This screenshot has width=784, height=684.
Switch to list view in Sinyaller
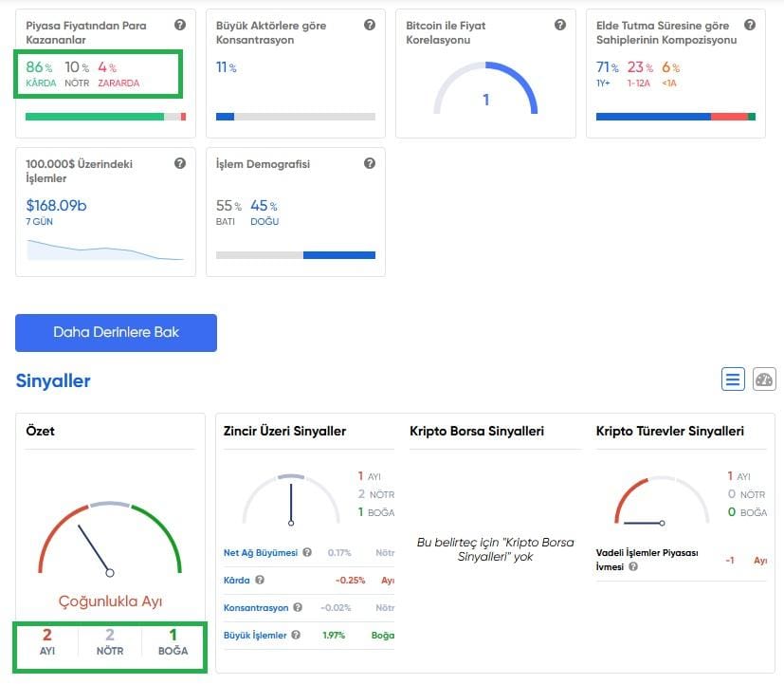(x=733, y=379)
